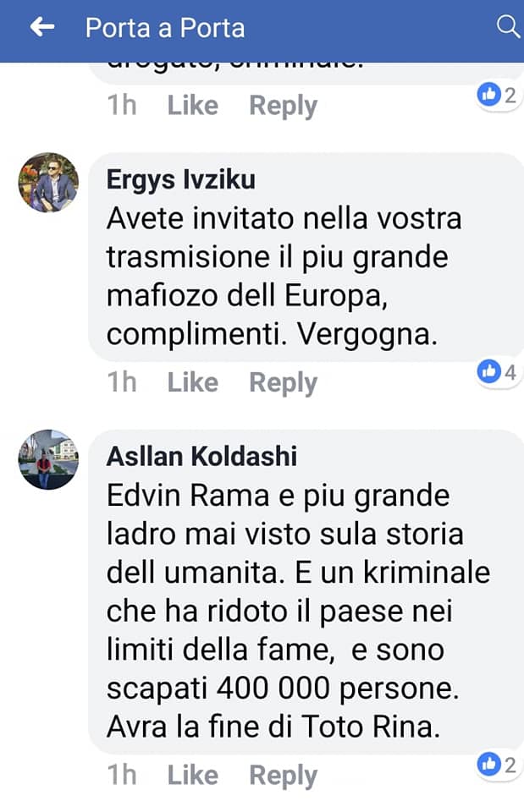Click the 1h timestamp under Ergys's comment
This screenshot has height=812, width=524.
tap(122, 382)
